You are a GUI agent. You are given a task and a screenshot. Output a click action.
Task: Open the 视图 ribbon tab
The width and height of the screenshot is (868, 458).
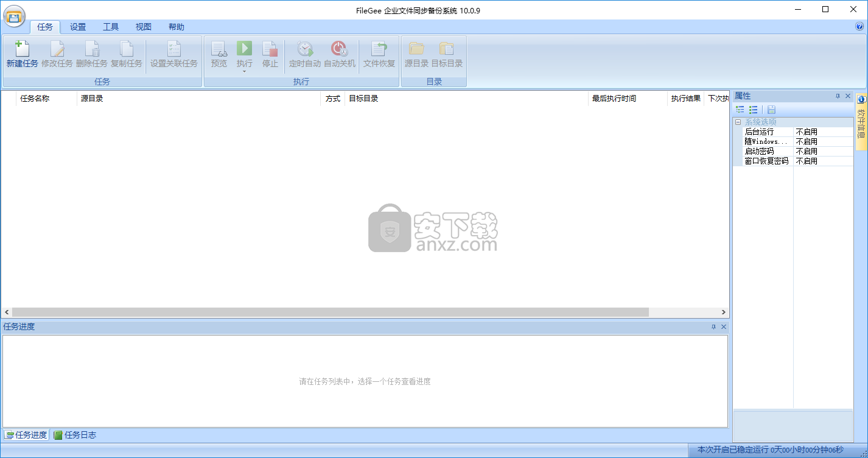pos(144,27)
